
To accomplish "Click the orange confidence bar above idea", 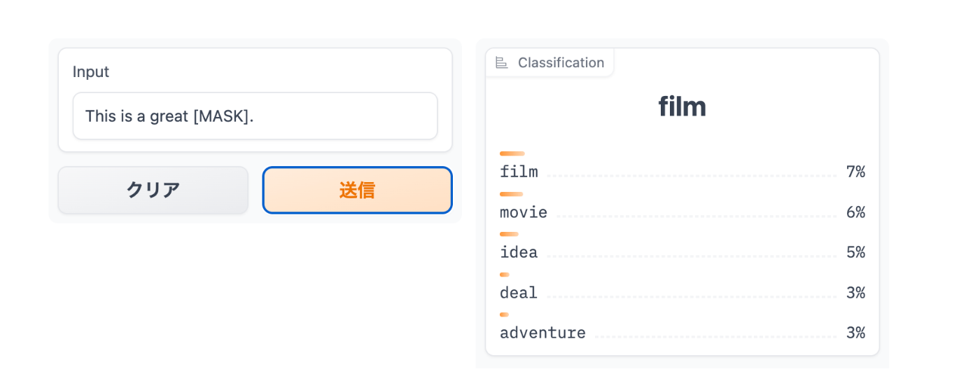I will click(509, 234).
